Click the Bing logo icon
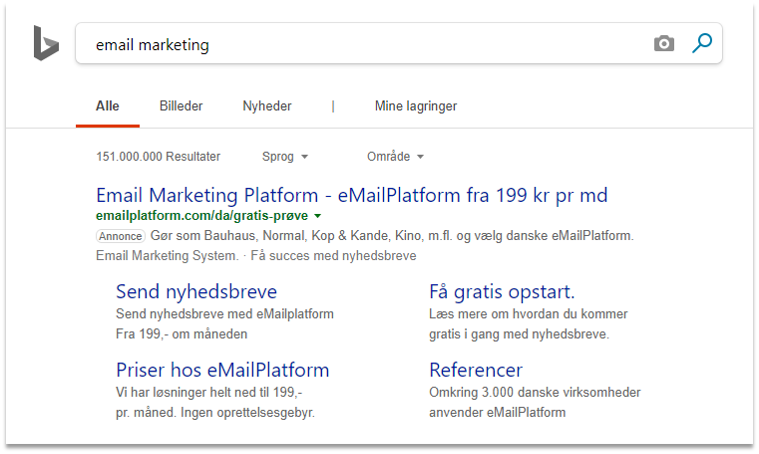This screenshot has height=454, width=759. [46, 43]
